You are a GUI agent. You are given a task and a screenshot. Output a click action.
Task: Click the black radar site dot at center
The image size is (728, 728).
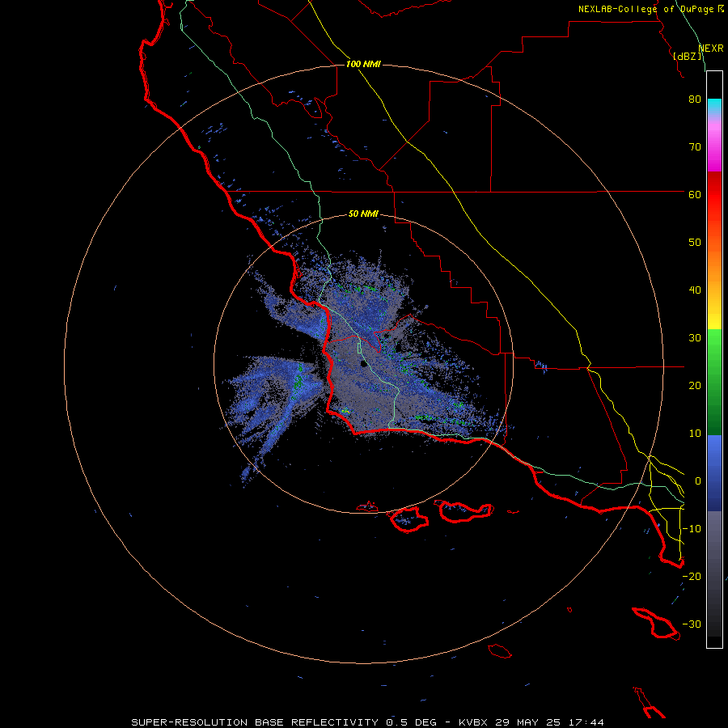point(364,363)
